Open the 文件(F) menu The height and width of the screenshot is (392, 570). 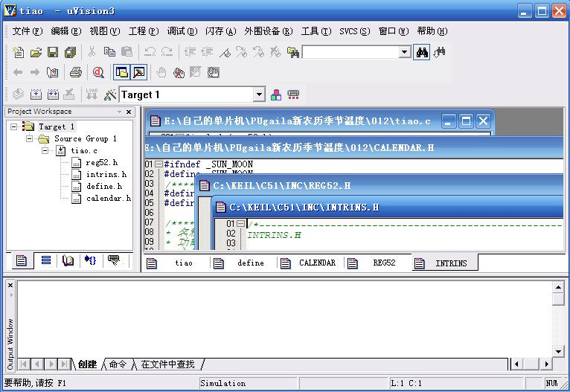point(28,31)
